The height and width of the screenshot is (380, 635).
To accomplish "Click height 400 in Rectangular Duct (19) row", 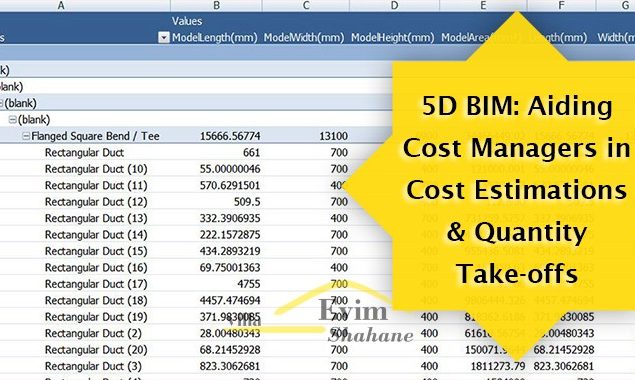I will (429, 317).
